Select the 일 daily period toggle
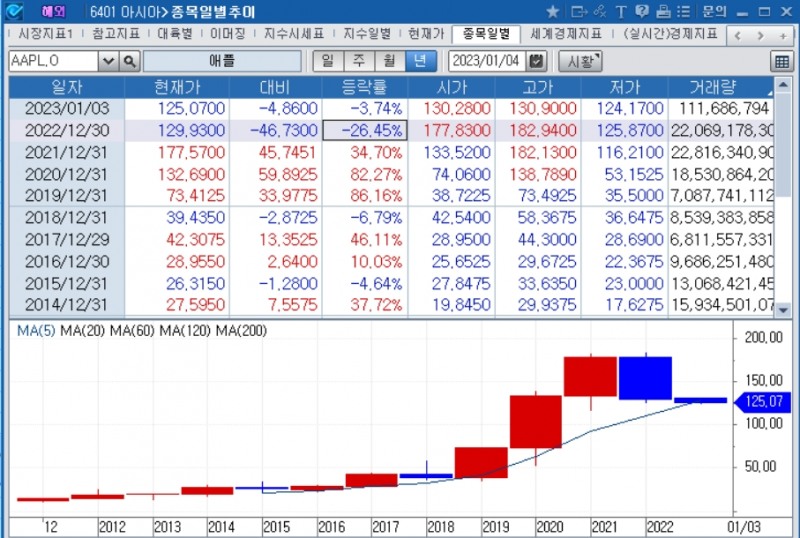Screen dimensions: 800x538 [x=328, y=61]
